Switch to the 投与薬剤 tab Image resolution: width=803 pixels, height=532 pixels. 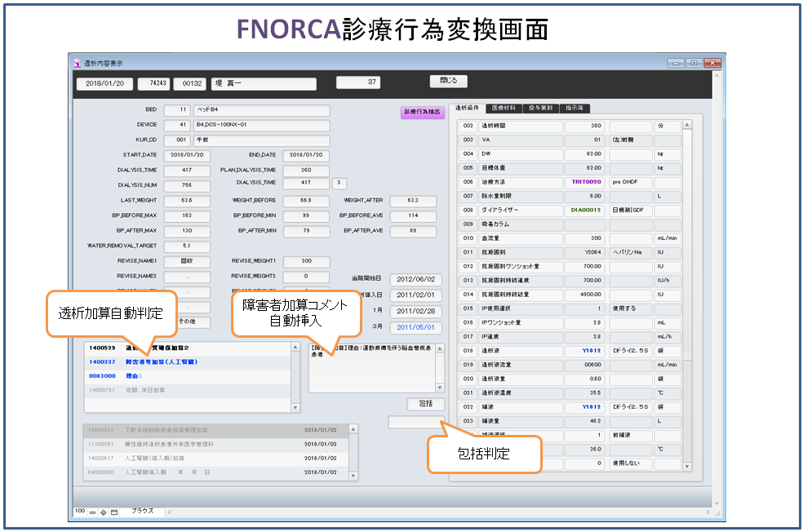[540, 108]
